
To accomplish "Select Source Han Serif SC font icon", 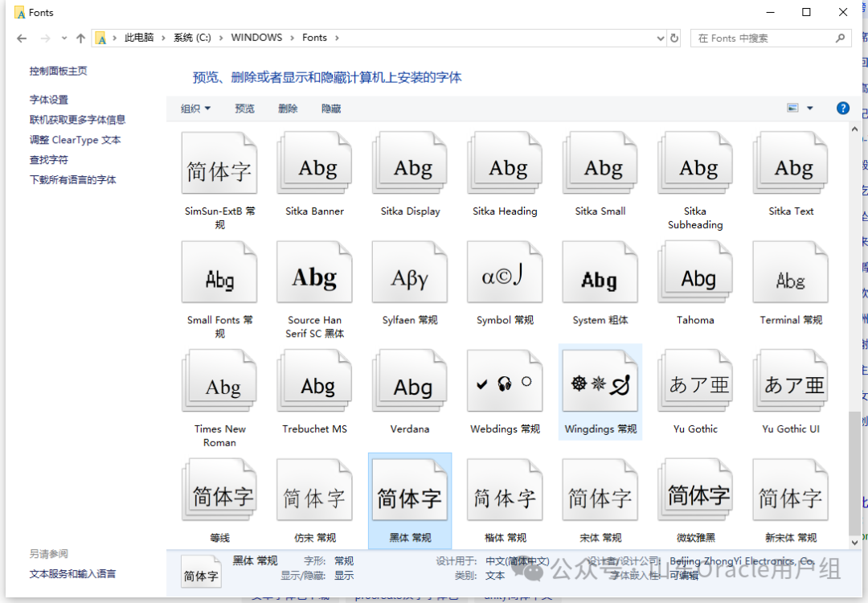I will pyautogui.click(x=314, y=272).
